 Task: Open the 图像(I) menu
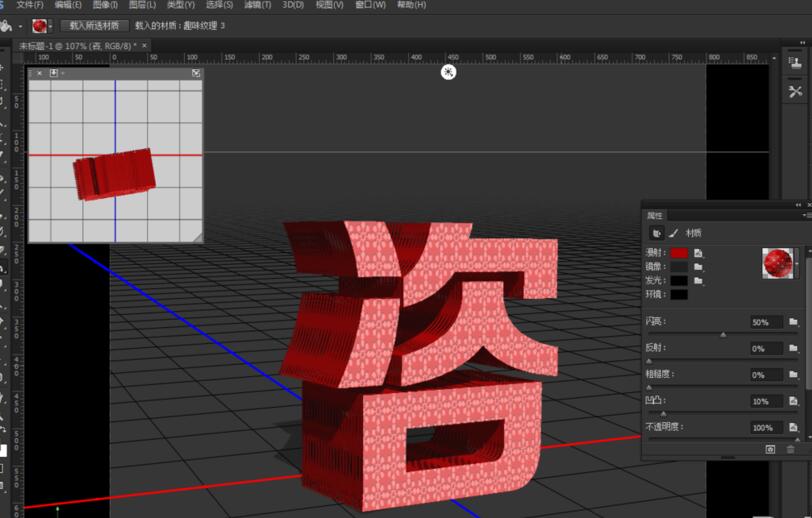coord(105,5)
